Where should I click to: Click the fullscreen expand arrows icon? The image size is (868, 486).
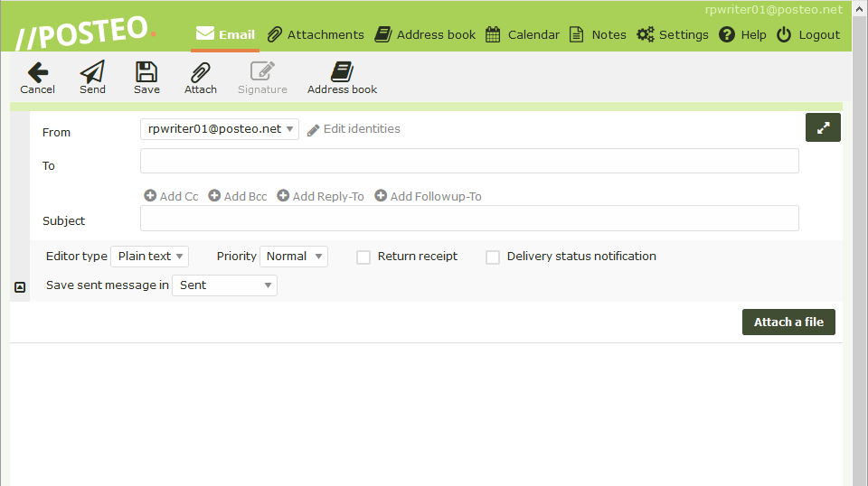tap(823, 127)
